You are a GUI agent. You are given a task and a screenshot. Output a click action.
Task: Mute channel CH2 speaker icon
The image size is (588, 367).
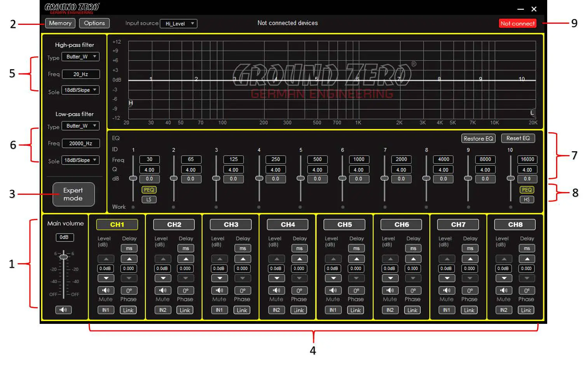coord(163,290)
